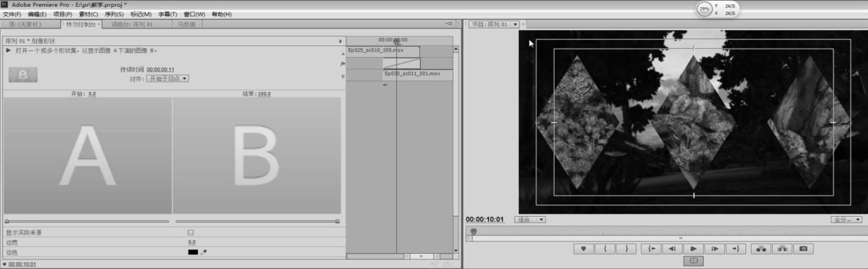Switch to the 调音台 mixer tab
This screenshot has width=868, height=269.
[x=132, y=24]
